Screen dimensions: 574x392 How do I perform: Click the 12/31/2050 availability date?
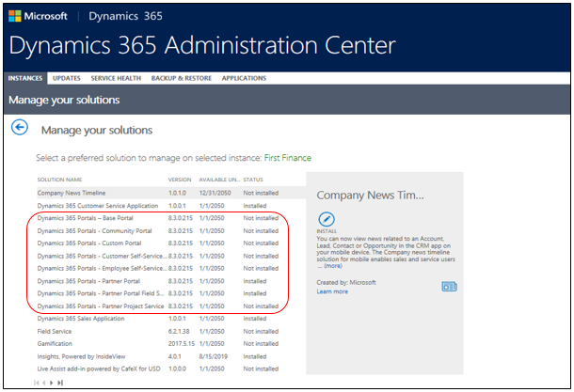click(x=215, y=193)
